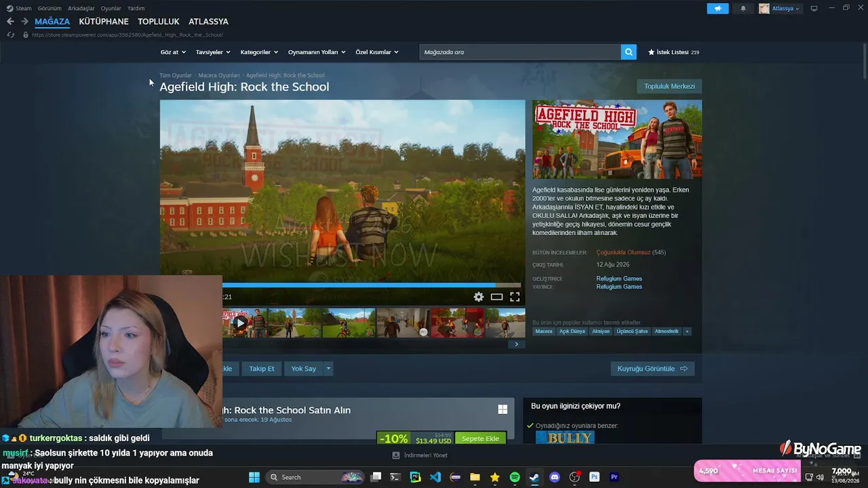Image resolution: width=868 pixels, height=488 pixels.
Task: Reload the store page
Action: [10, 35]
